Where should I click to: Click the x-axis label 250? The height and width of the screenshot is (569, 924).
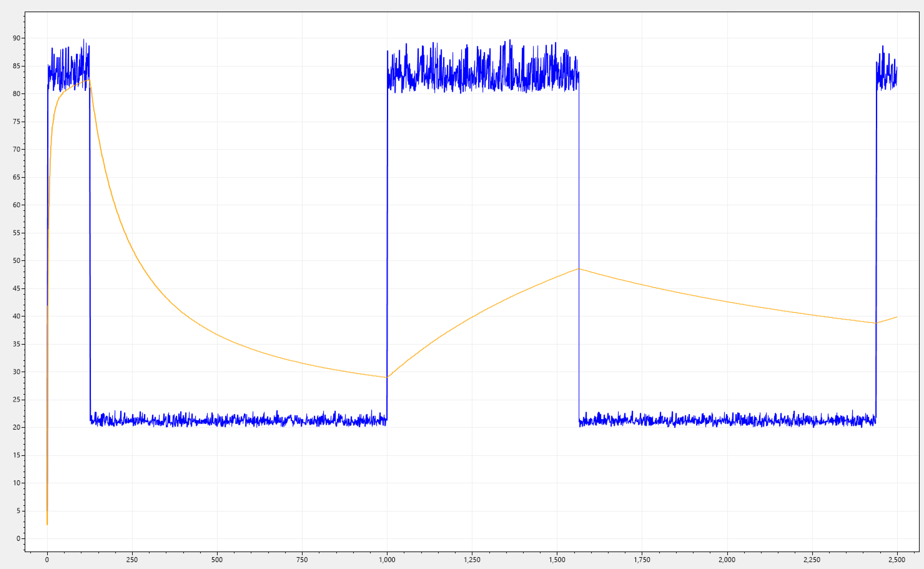[132, 560]
